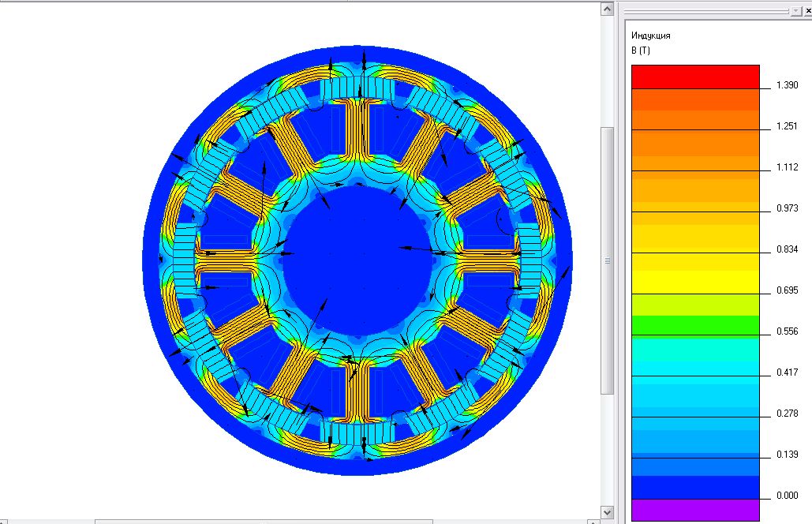The height and width of the screenshot is (524, 812).
Task: Click the vertical scrollbar up arrow
Action: coord(607,9)
